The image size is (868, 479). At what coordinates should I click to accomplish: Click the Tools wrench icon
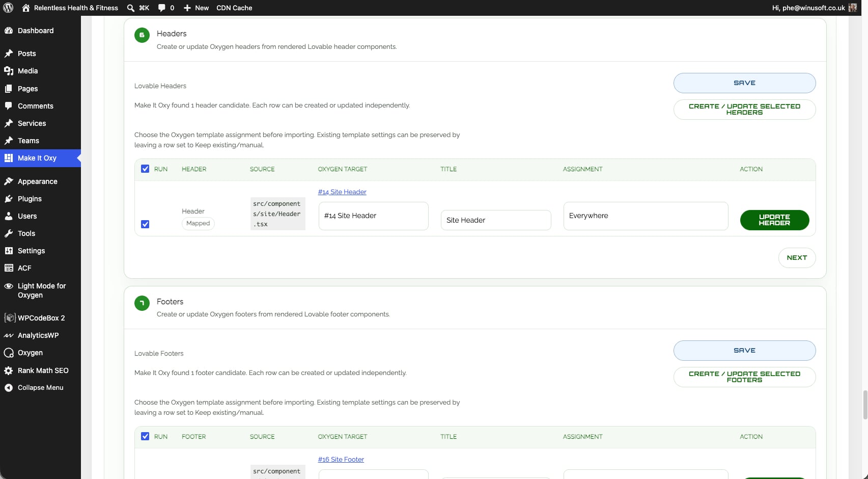9,233
